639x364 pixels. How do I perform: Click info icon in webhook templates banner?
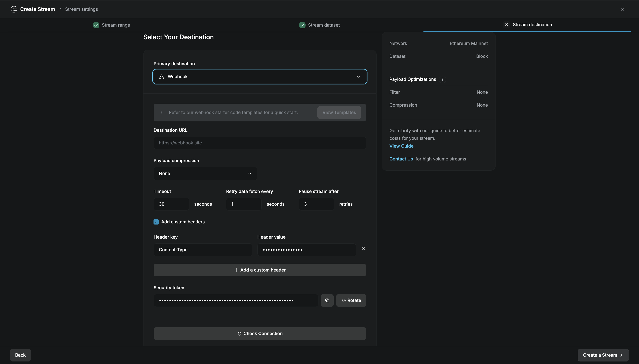[x=161, y=113]
